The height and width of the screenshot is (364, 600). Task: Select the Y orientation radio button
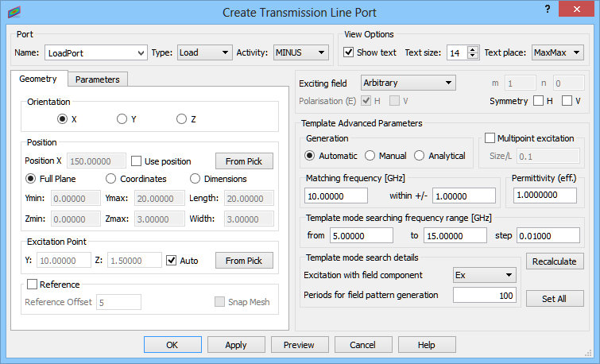(122, 119)
